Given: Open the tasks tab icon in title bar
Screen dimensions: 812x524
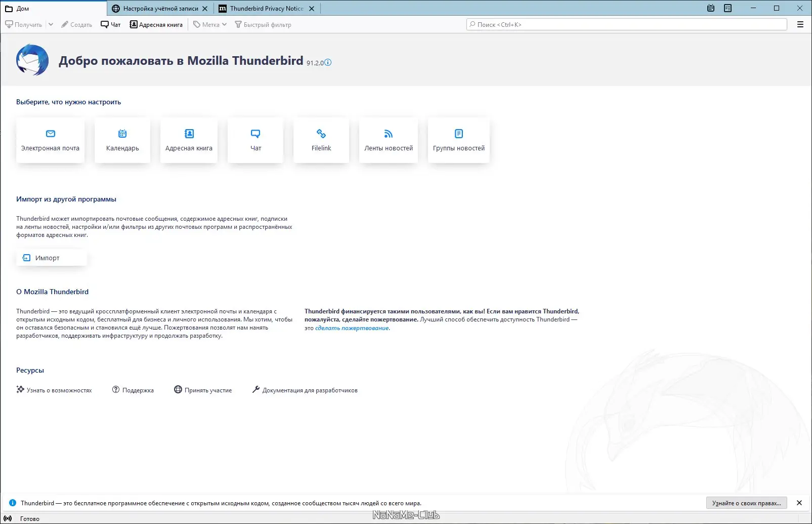Looking at the screenshot, I should pos(728,8).
